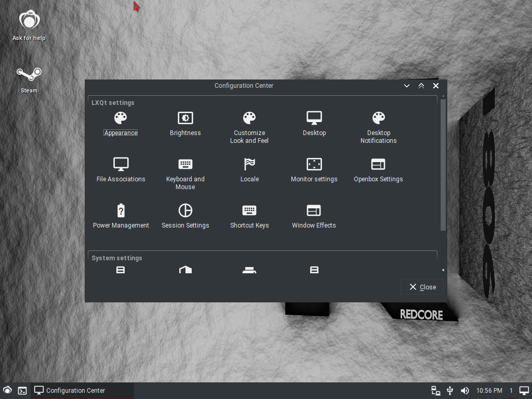532x399 pixels.
Task: Click the second System settings icon
Action: pyautogui.click(x=185, y=270)
